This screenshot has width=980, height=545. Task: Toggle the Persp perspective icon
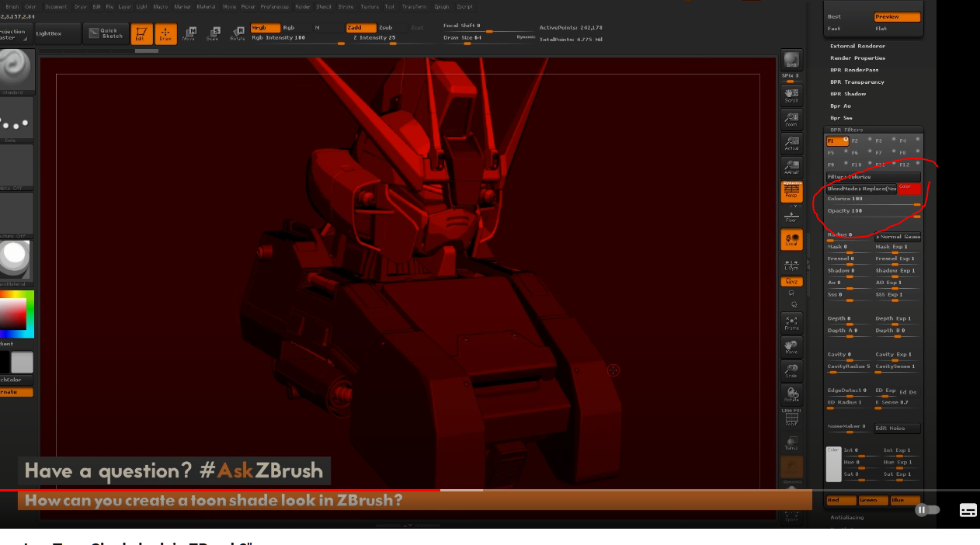click(x=791, y=192)
